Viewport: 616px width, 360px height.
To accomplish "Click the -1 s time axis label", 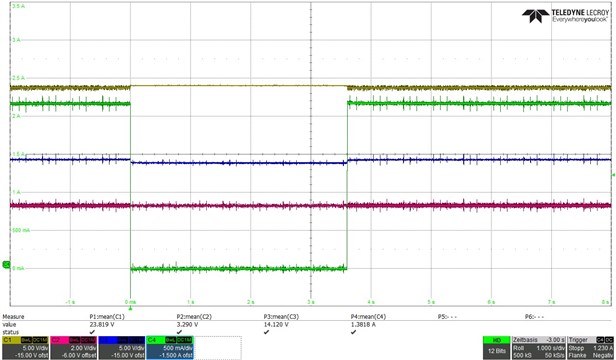I will point(70,302).
